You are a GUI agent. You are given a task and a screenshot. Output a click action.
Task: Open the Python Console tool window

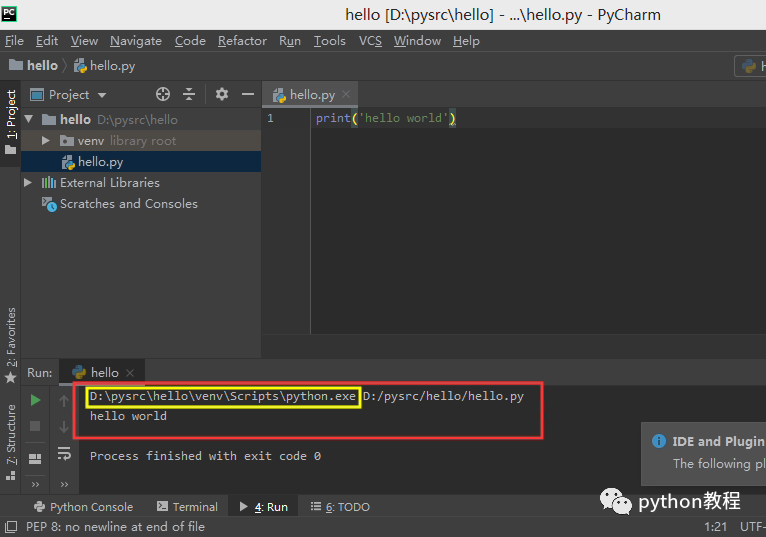pyautogui.click(x=83, y=507)
